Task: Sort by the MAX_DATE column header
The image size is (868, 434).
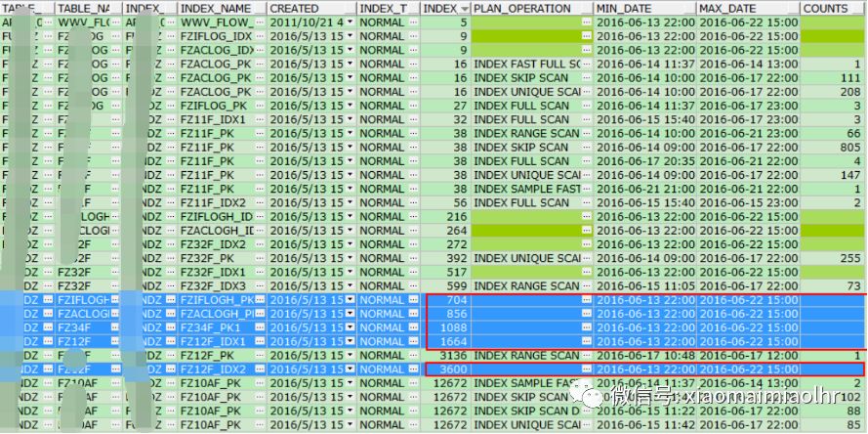Action: click(748, 9)
